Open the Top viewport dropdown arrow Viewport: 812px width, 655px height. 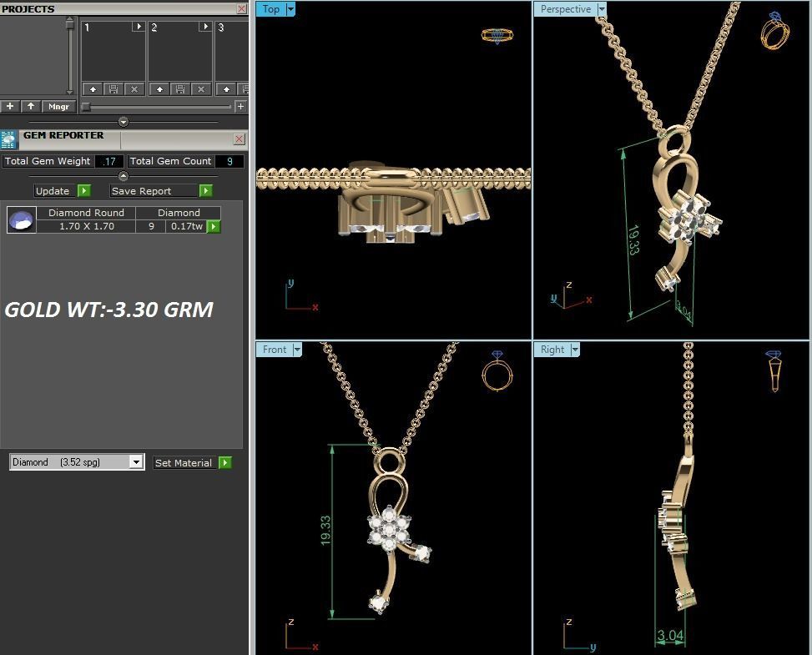pyautogui.click(x=290, y=9)
